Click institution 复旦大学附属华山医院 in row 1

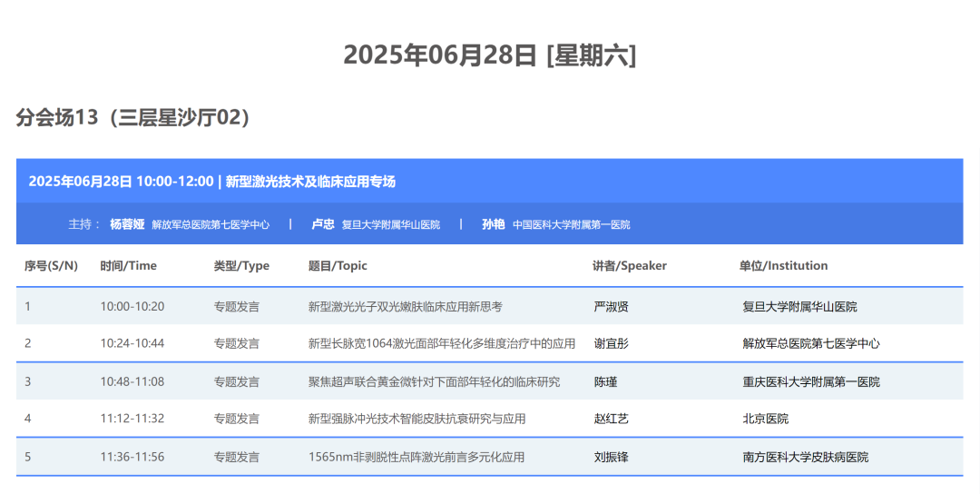click(x=799, y=306)
